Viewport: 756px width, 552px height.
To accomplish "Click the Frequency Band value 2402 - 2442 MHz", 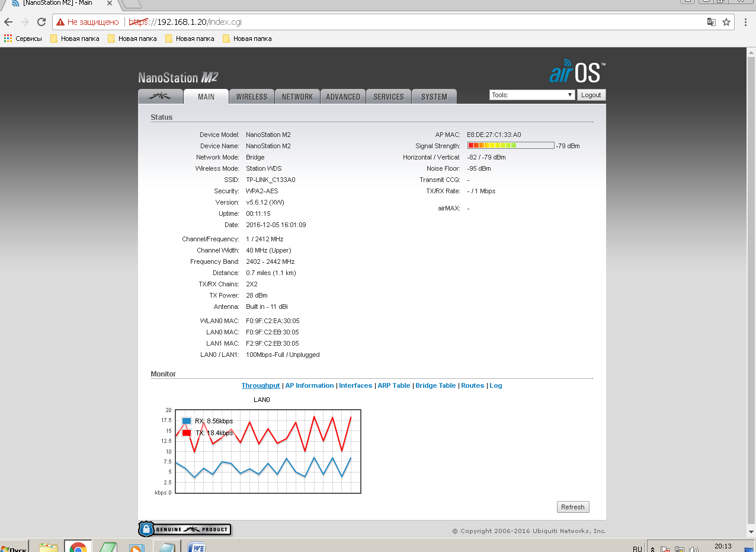I will coord(270,261).
